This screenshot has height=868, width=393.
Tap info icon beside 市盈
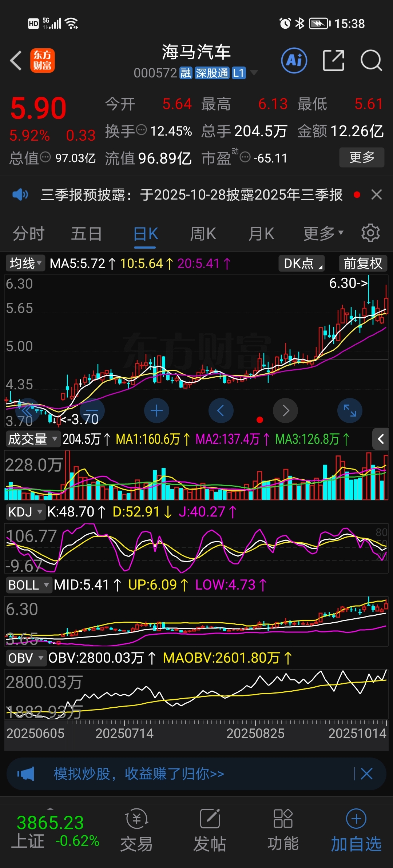click(245, 157)
